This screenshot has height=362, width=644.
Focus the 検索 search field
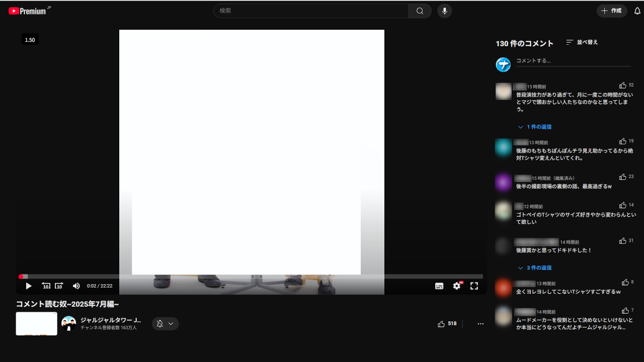(311, 11)
